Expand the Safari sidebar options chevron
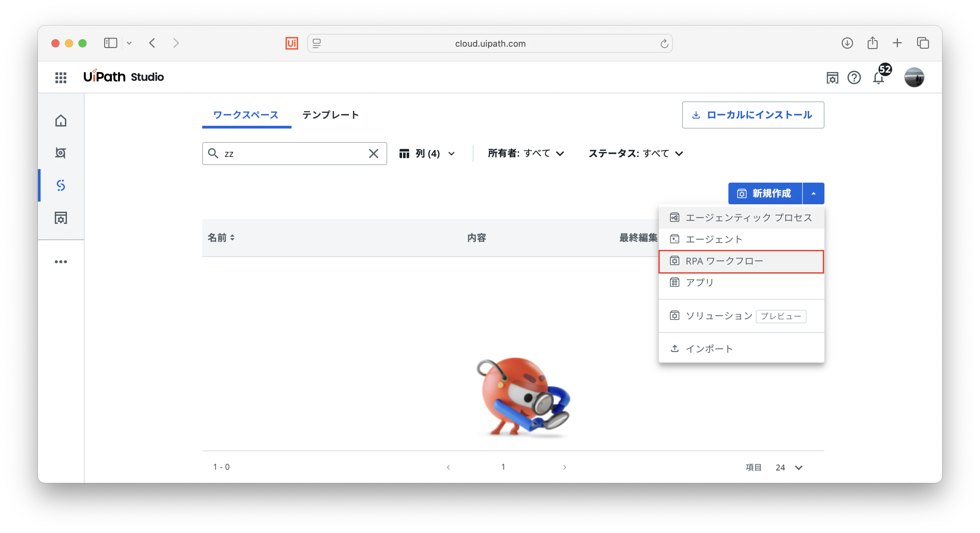Image resolution: width=980 pixels, height=533 pixels. point(129,43)
